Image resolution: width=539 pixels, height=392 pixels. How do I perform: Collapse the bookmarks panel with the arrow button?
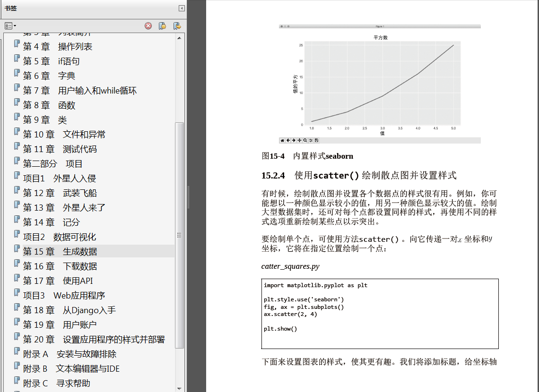pyautogui.click(x=182, y=8)
